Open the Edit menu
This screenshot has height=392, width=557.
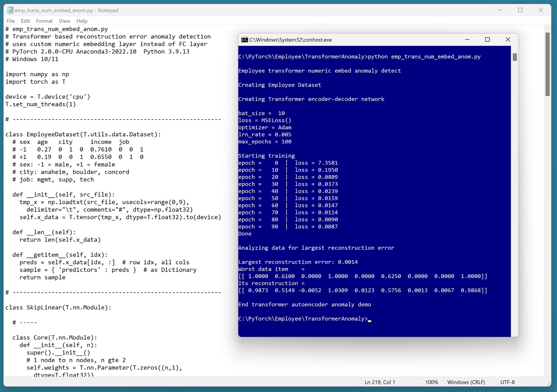25,21
